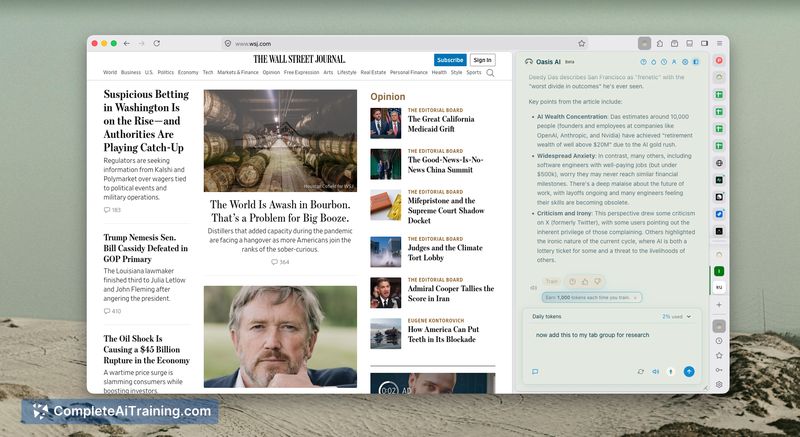
Task: Open the Sports section in WSJ navigation
Action: [x=474, y=72]
